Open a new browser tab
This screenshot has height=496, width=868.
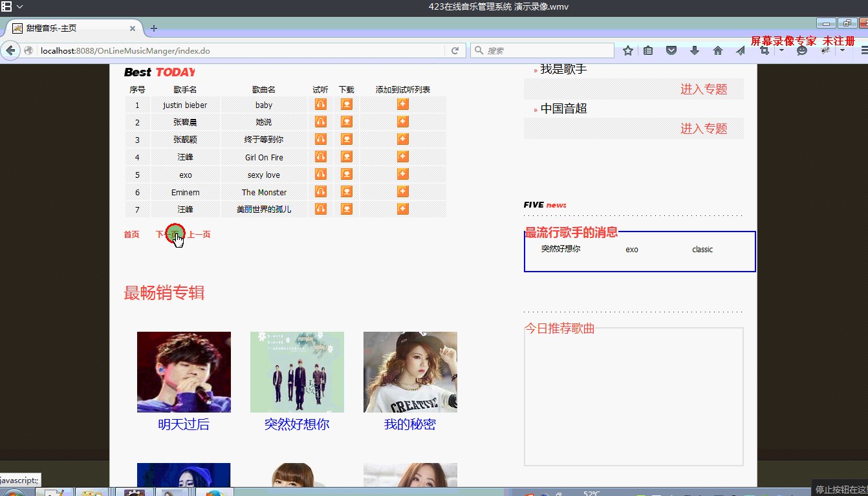(x=153, y=28)
